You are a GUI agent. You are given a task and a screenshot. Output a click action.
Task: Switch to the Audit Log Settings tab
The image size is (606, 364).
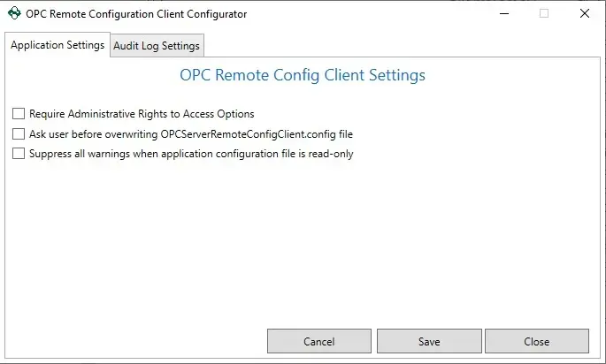157,46
